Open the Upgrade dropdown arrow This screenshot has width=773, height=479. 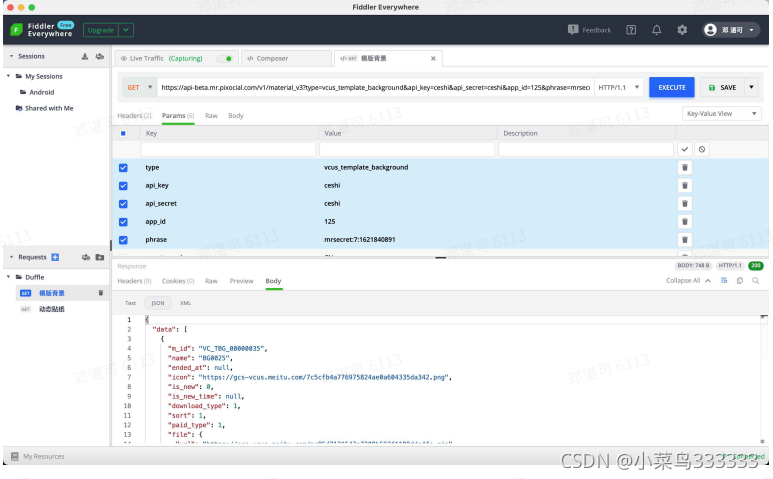point(126,30)
